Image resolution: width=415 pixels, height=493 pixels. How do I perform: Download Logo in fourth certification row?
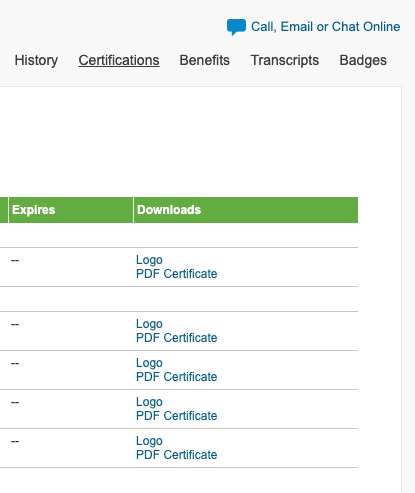[x=149, y=402]
